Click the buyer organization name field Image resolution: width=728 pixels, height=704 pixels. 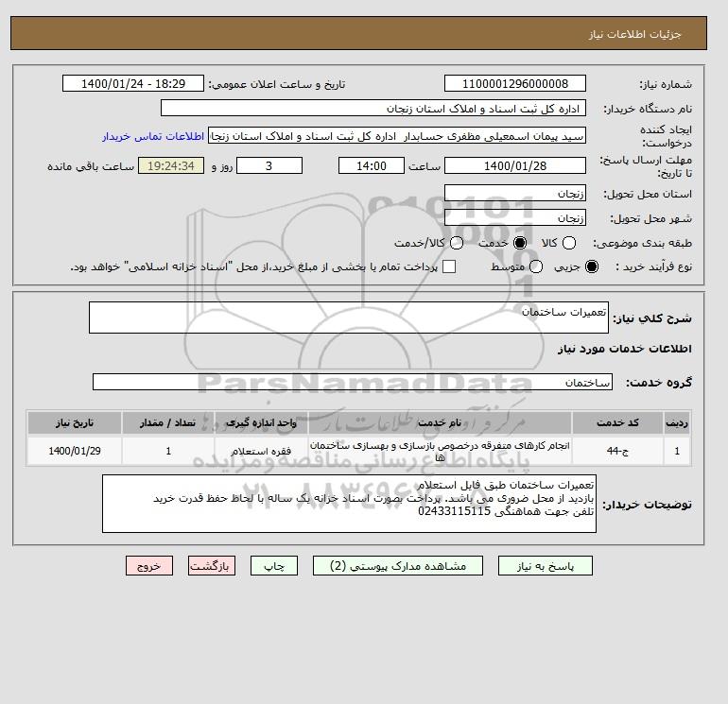coord(373,108)
